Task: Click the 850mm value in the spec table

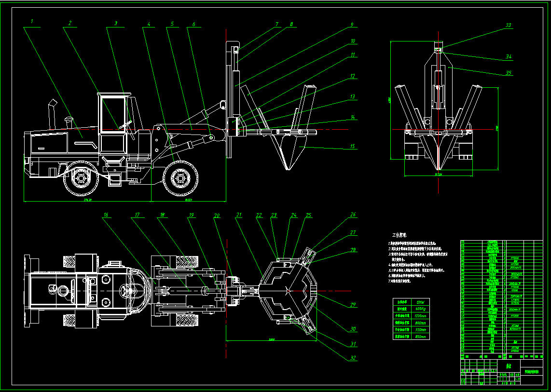Action: click(420, 337)
